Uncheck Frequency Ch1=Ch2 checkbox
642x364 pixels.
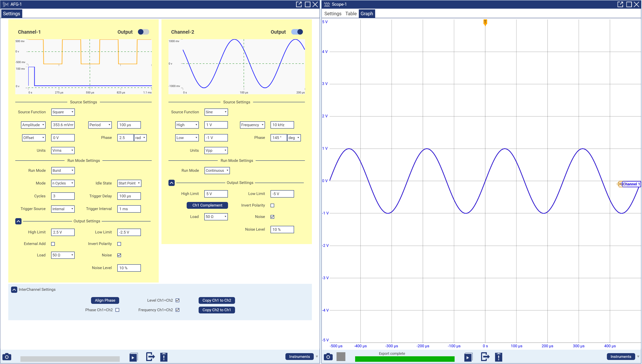pos(177,310)
